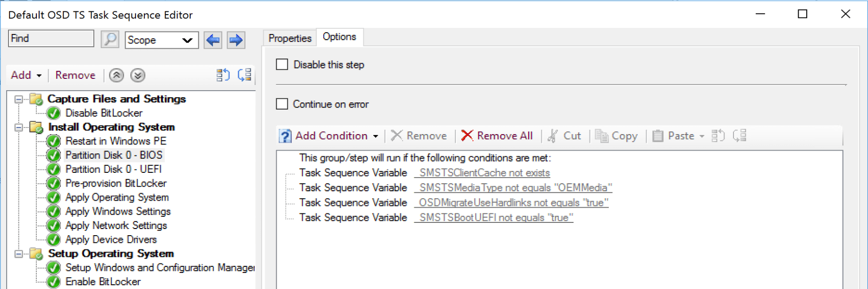Open the Add menu above the tree
This screenshot has height=289, width=868.
tap(26, 76)
